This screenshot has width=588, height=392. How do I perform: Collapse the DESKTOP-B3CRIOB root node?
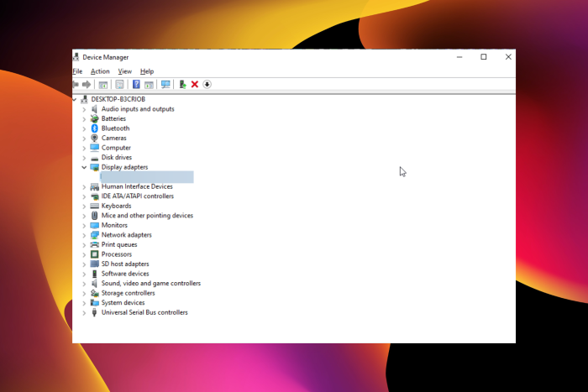(x=76, y=99)
